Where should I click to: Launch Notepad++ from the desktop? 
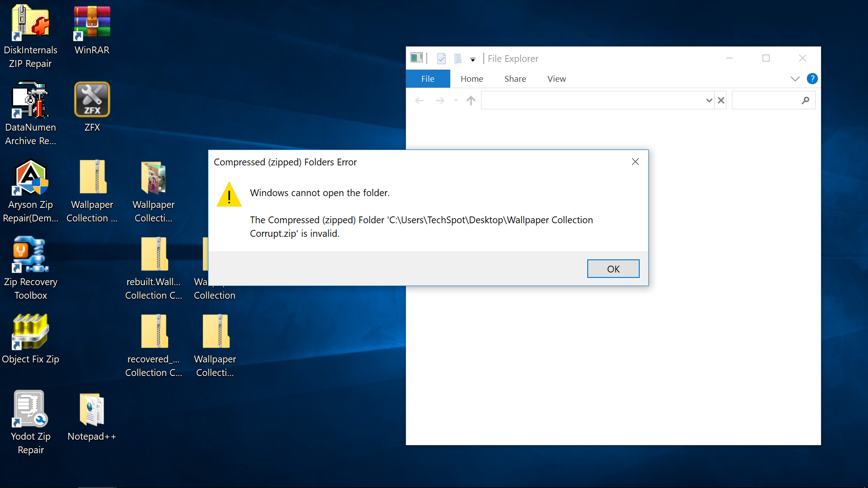pyautogui.click(x=92, y=409)
